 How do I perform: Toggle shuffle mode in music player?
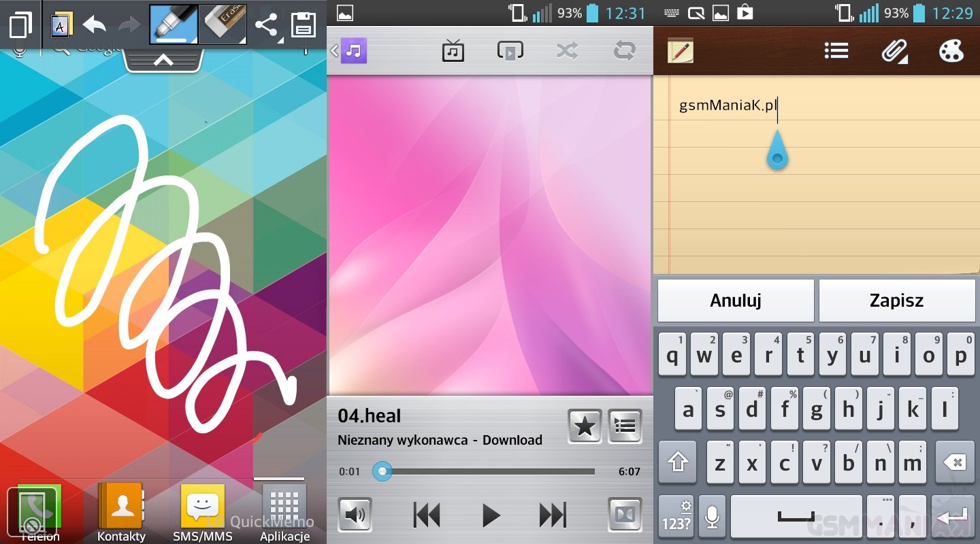[x=567, y=51]
